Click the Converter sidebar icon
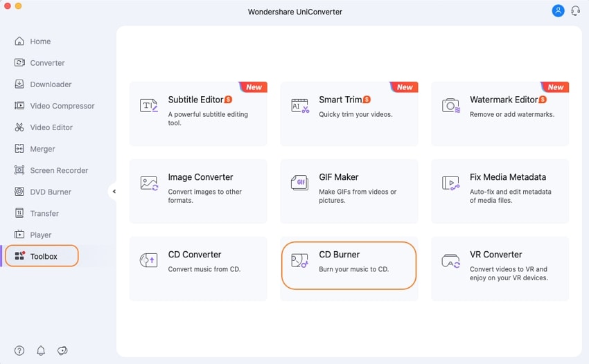The image size is (589, 364). point(19,63)
